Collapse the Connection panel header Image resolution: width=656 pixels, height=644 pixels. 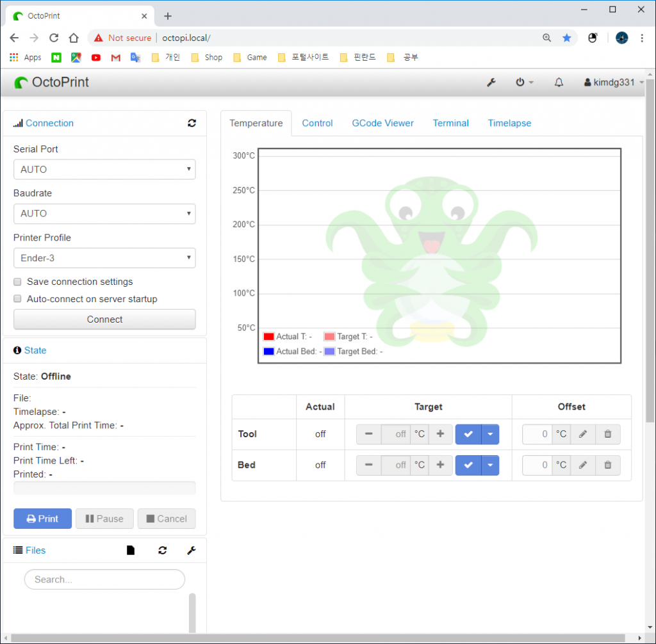(49, 123)
